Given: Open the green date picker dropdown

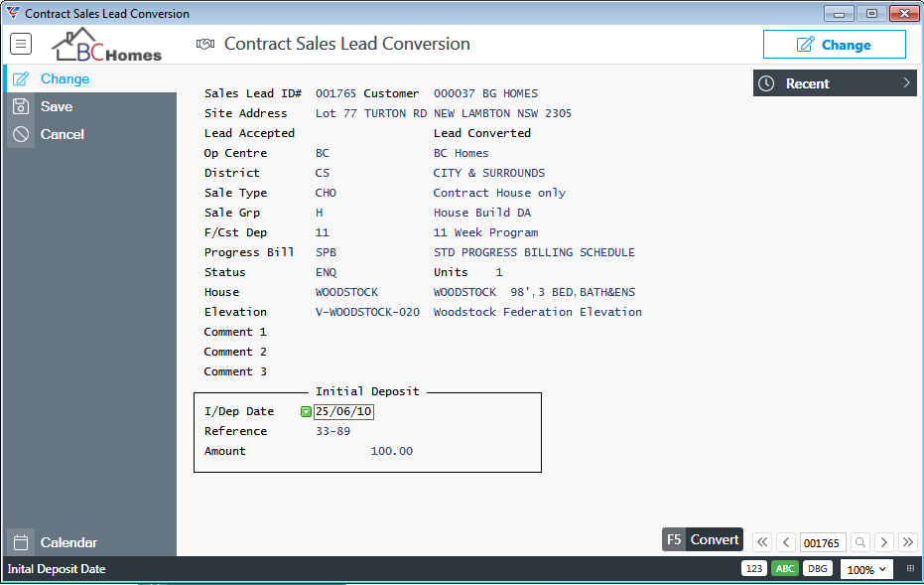Looking at the screenshot, I should click(306, 411).
